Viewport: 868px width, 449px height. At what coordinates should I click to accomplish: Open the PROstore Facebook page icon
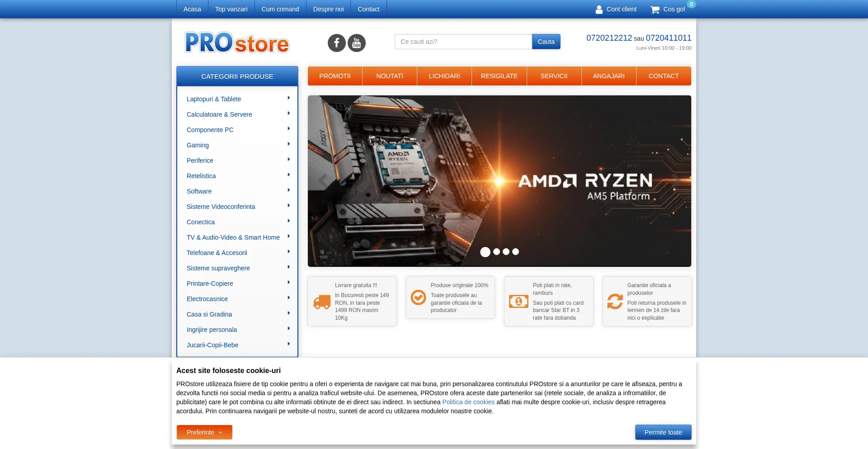pyautogui.click(x=336, y=43)
